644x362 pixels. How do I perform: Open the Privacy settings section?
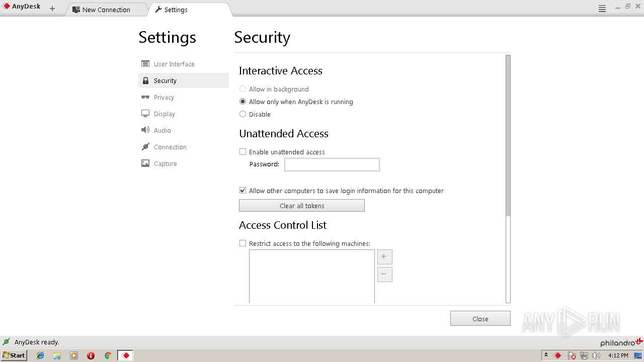point(183,97)
